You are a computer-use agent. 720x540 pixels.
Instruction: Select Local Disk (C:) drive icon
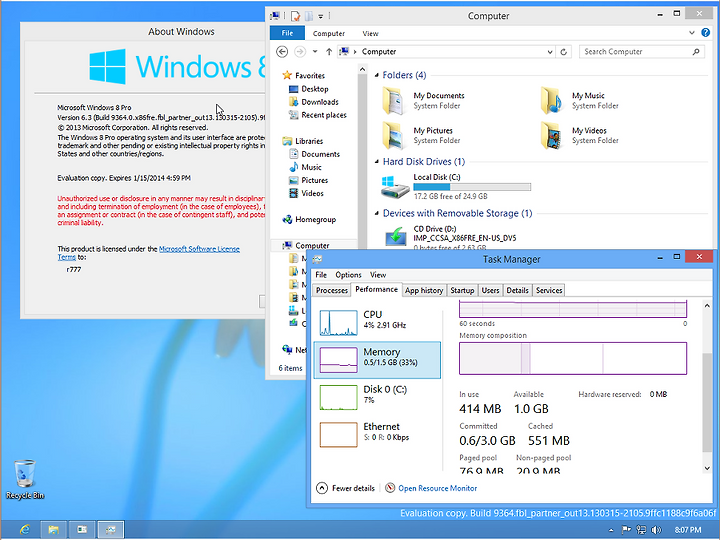point(395,186)
